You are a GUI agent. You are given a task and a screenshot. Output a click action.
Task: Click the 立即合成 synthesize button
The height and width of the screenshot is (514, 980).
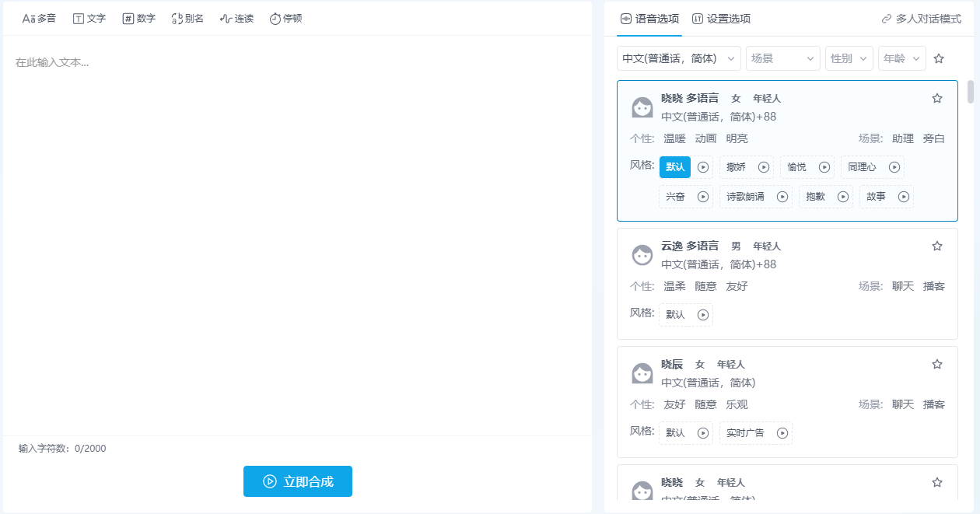pos(298,481)
